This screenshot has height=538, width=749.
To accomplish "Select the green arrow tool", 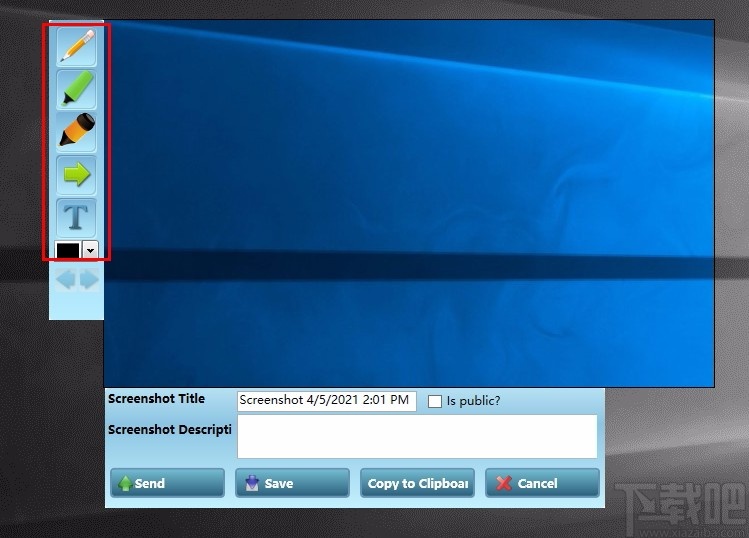I will click(76, 174).
